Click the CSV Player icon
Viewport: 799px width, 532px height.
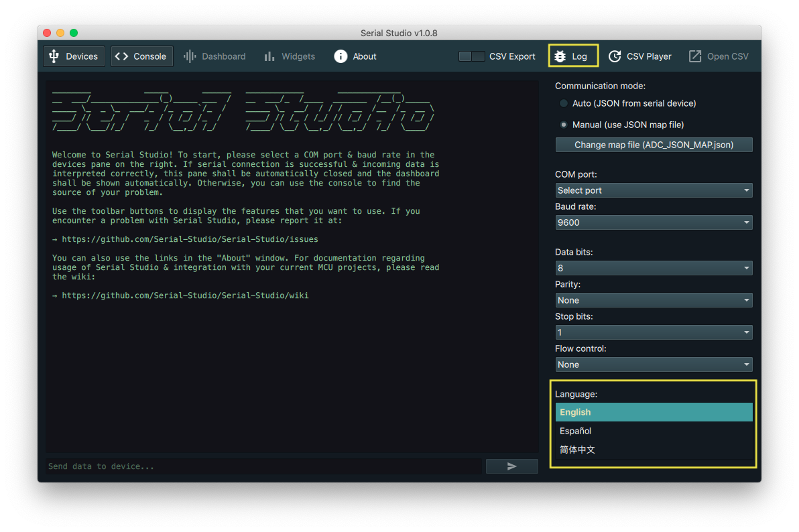point(615,56)
